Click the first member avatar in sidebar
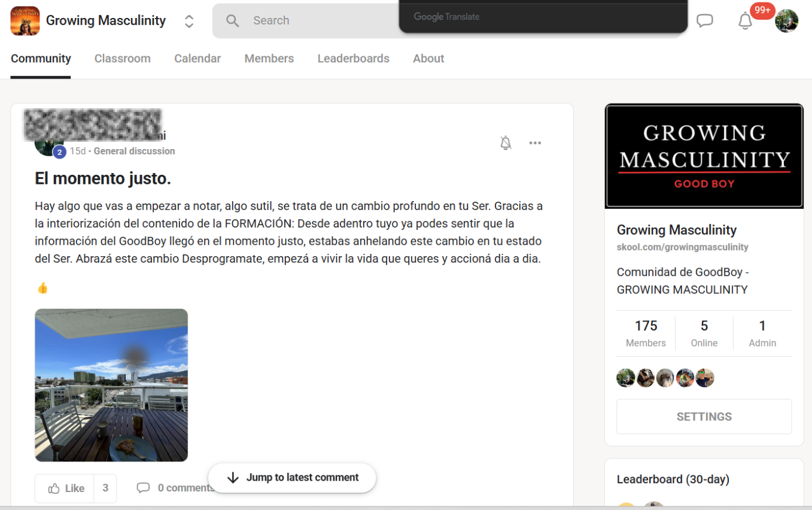 pyautogui.click(x=626, y=378)
